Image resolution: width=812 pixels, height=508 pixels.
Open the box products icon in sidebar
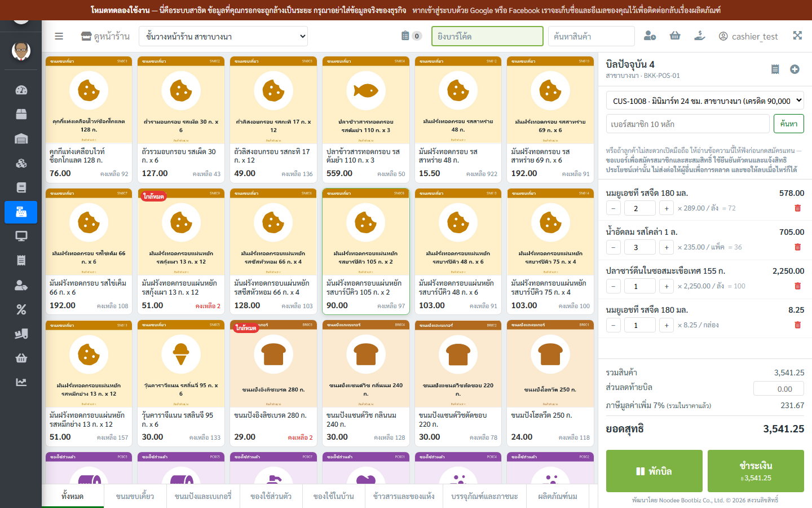coord(21,115)
